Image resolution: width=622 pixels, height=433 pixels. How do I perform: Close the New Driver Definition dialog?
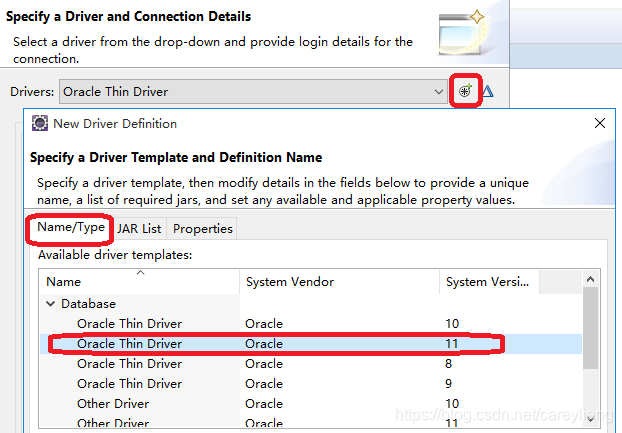600,123
